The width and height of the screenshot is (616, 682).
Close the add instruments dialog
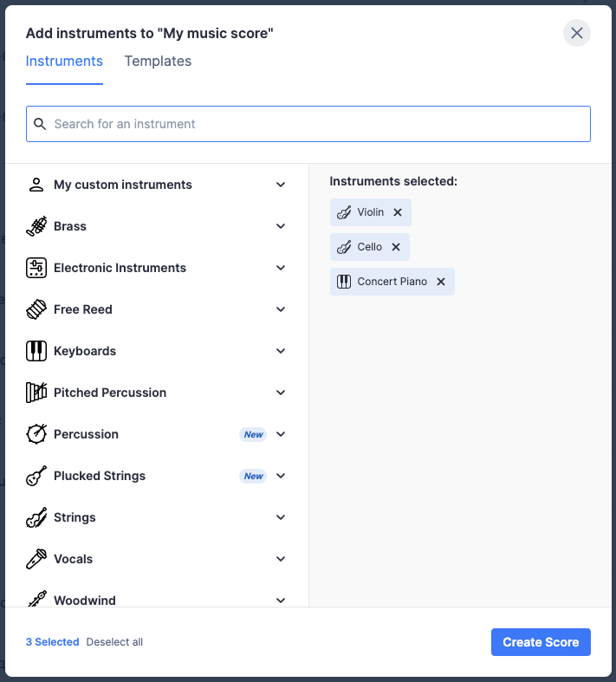coord(577,34)
